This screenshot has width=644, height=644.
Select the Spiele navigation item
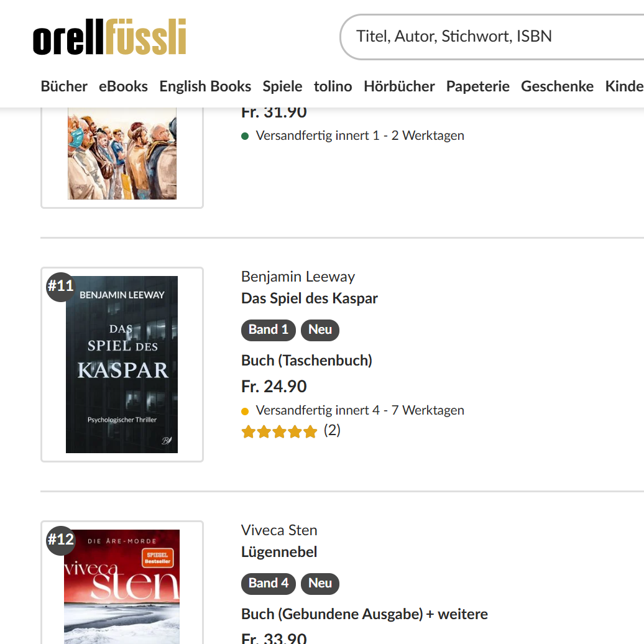(282, 86)
